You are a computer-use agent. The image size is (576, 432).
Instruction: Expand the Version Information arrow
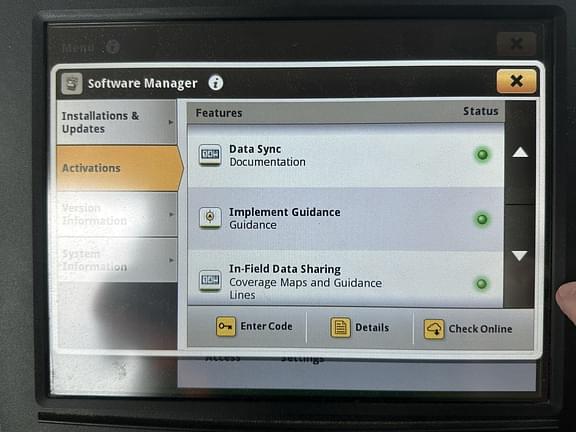point(171,214)
